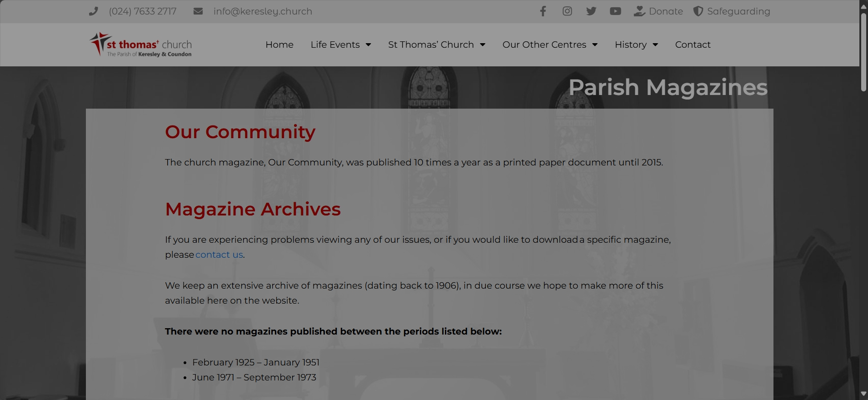Screen dimensions: 868x400
Task: Click the Facebook icon in top bar
Action: (x=543, y=11)
